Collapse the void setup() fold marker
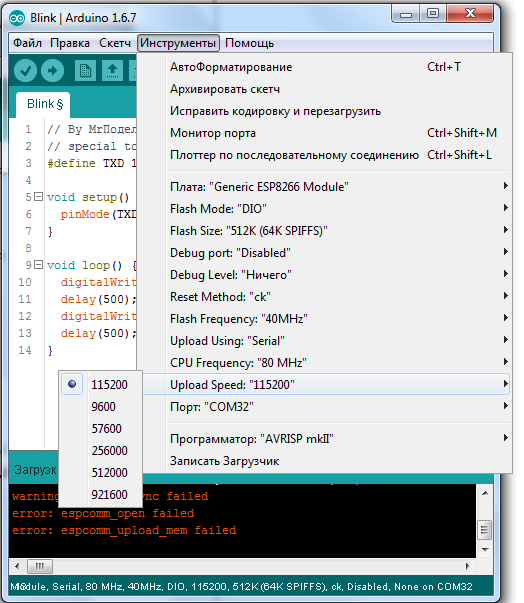The width and height of the screenshot is (524, 603). pyautogui.click(x=38, y=197)
